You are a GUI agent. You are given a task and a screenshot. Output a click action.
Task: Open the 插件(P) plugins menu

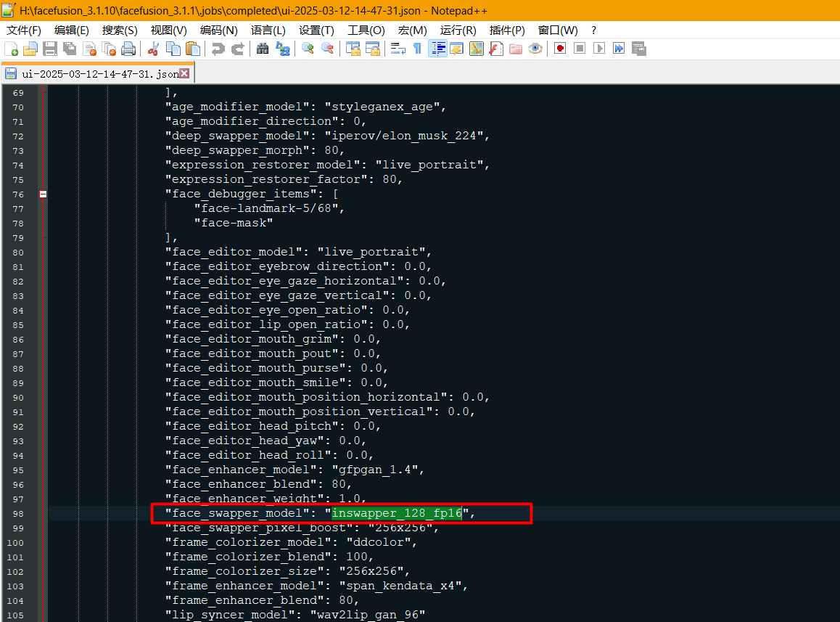(507, 30)
